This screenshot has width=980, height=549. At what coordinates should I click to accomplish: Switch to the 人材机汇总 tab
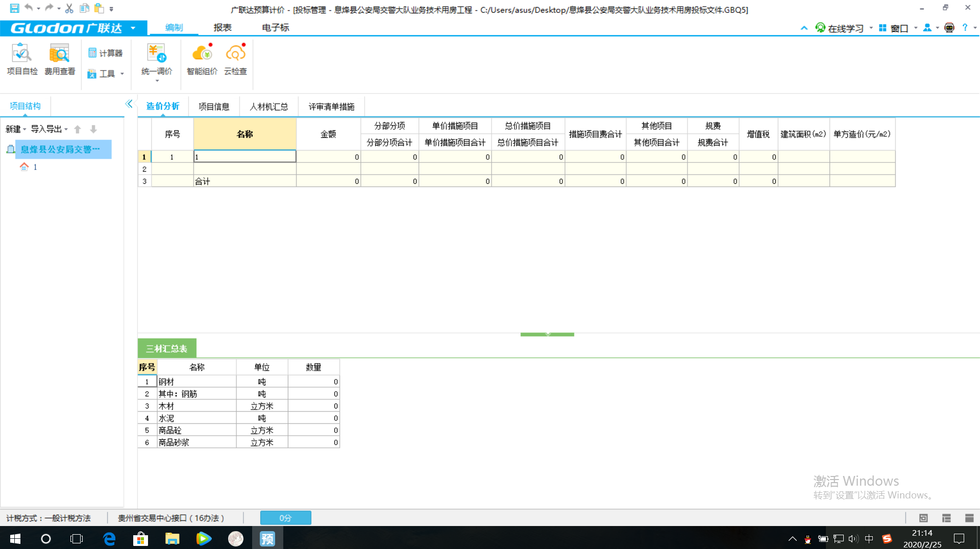point(269,107)
